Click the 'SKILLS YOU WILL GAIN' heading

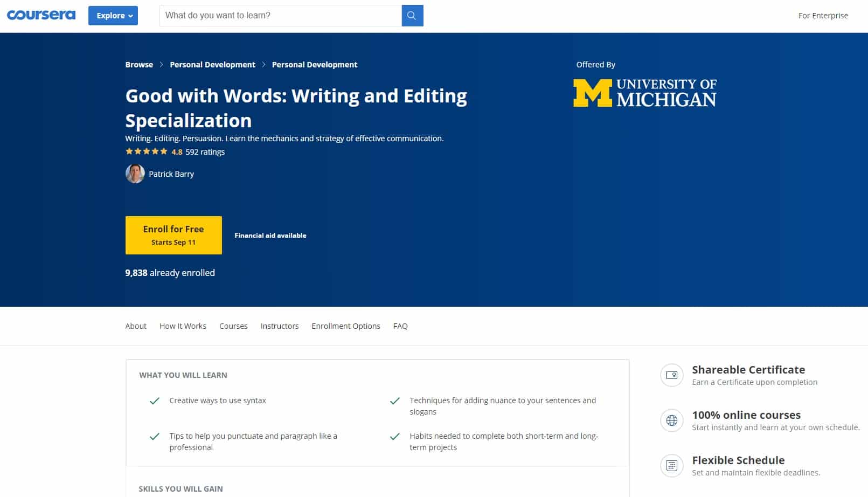coord(180,489)
